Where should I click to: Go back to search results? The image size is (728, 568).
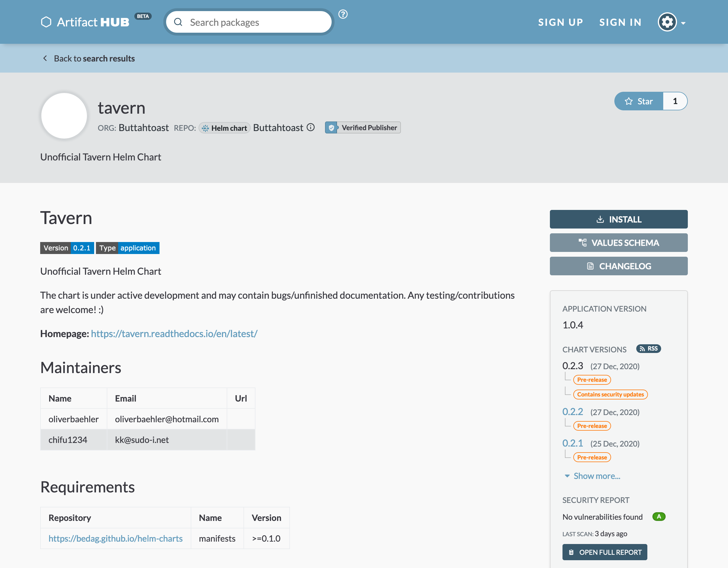(94, 58)
